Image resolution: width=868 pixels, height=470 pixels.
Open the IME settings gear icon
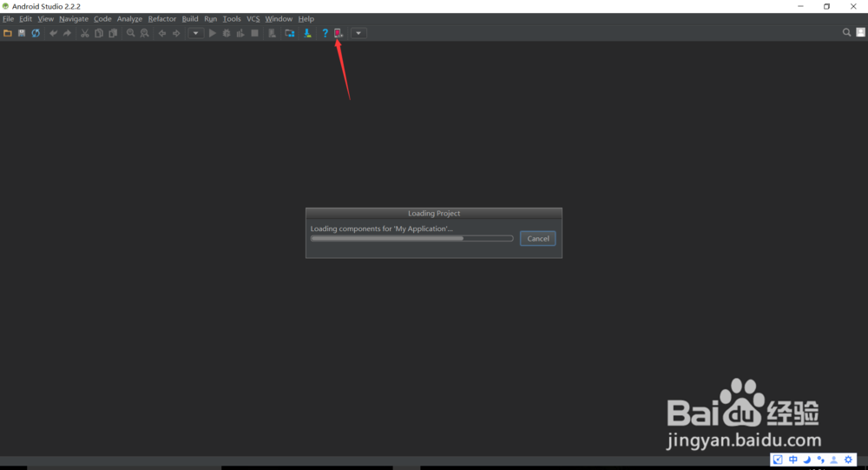[x=848, y=460]
